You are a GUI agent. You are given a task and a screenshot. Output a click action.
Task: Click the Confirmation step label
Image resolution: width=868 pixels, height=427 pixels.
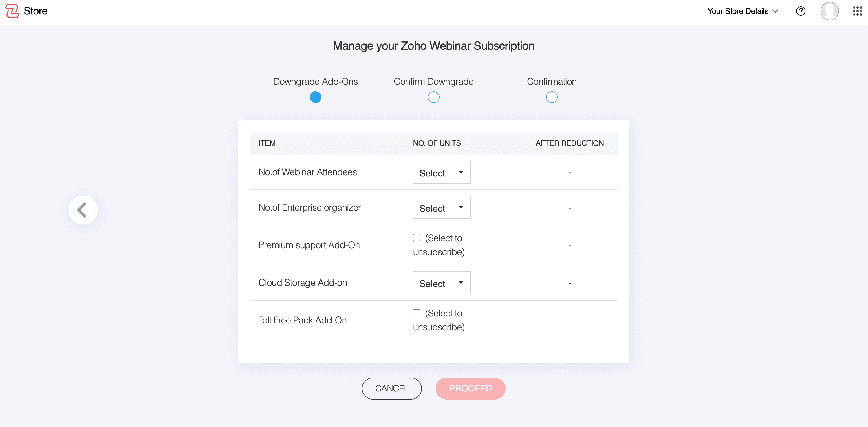click(x=551, y=82)
